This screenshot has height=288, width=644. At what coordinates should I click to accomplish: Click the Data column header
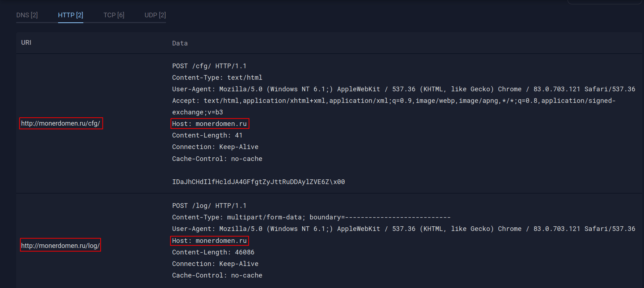(180, 43)
